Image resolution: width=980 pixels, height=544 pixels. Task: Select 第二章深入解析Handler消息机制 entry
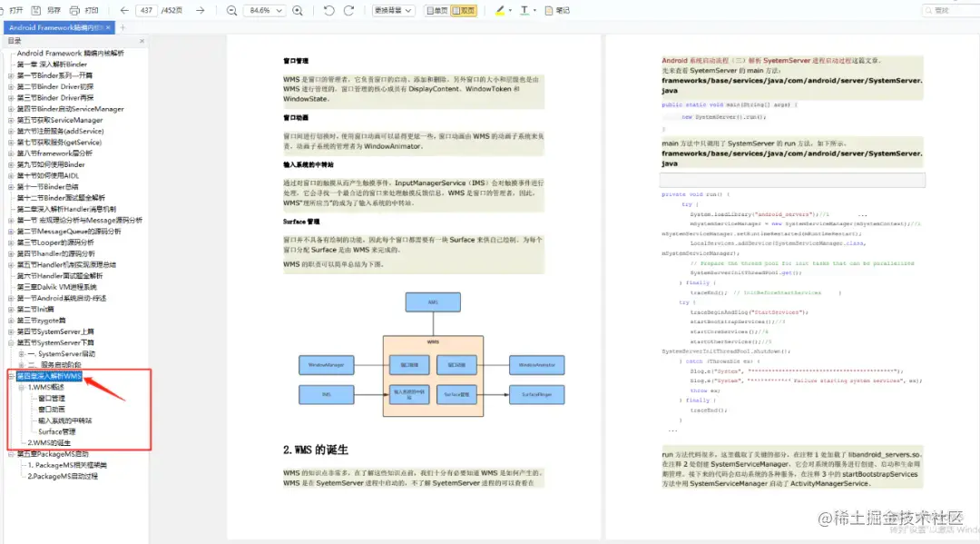[x=66, y=210]
